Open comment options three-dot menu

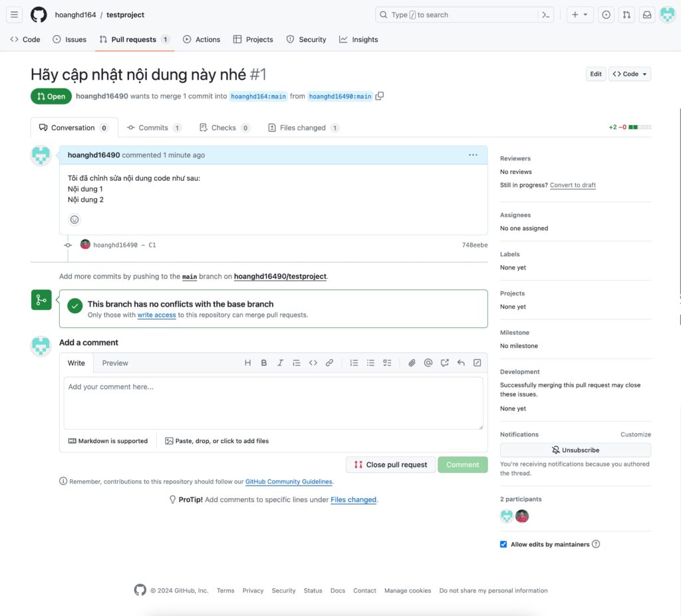[473, 155]
